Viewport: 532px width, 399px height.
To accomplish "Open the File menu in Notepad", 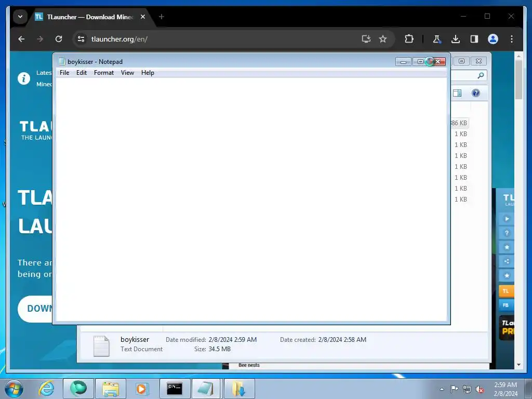I will [64, 73].
